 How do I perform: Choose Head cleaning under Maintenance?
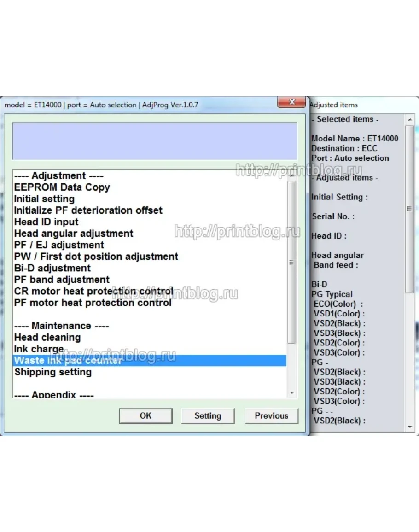pos(47,338)
